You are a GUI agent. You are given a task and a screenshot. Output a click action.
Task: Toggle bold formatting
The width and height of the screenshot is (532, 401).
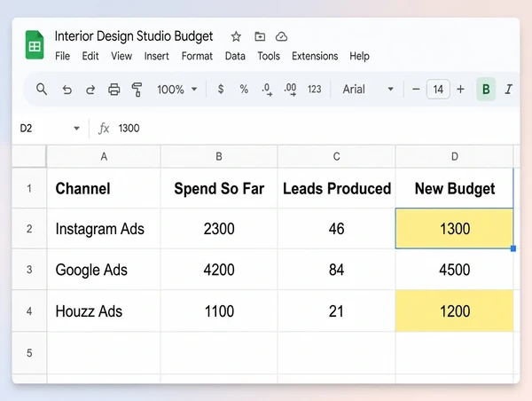pos(486,90)
